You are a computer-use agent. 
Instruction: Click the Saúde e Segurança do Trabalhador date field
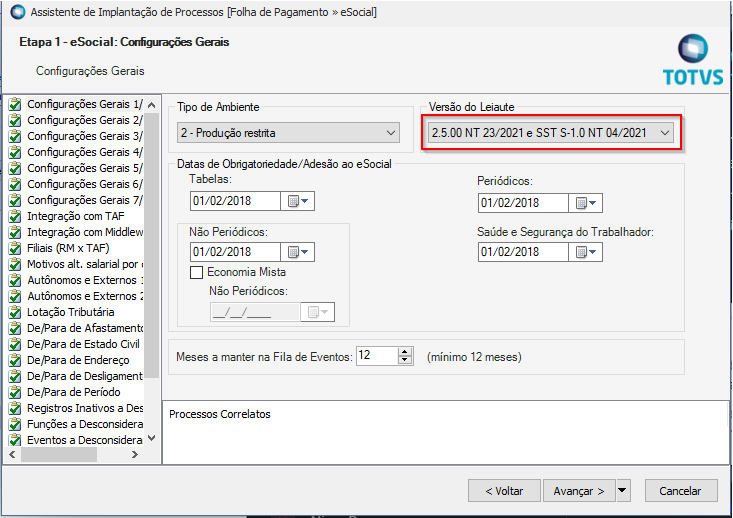(524, 252)
